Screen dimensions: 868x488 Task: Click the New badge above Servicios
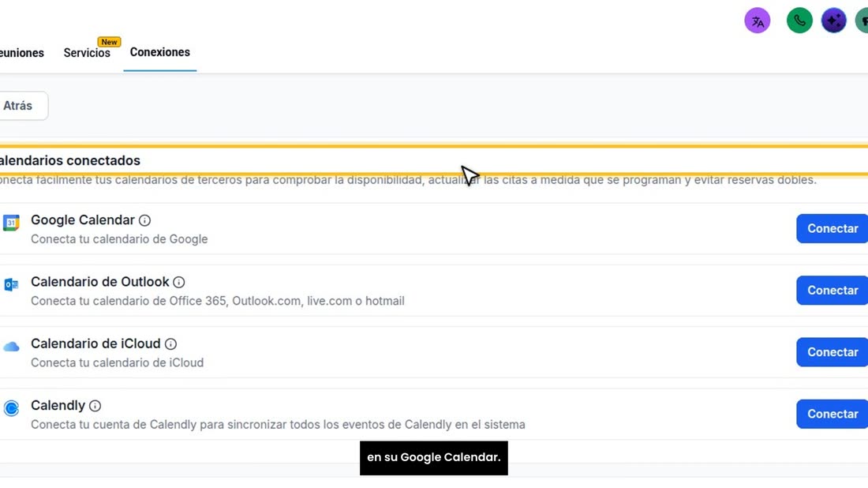pos(109,42)
